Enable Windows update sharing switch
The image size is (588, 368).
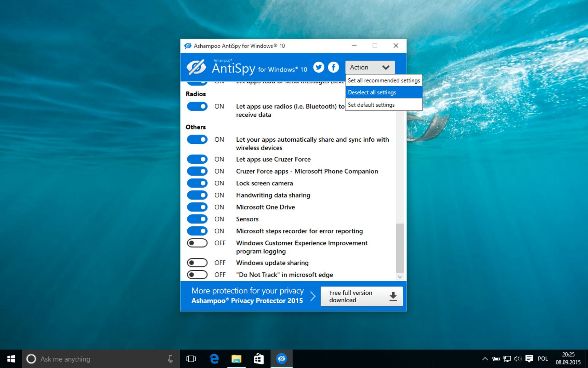click(197, 263)
